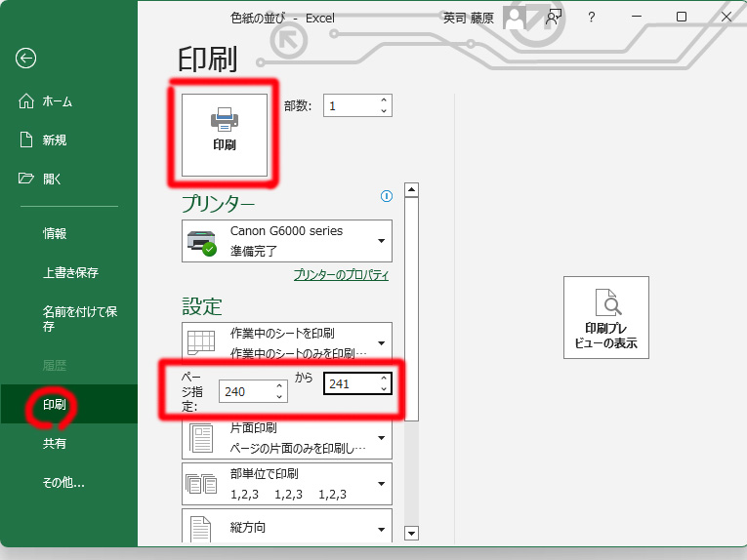Click the user account avatar icon
Screen dimensions: 747x560
tap(516, 17)
